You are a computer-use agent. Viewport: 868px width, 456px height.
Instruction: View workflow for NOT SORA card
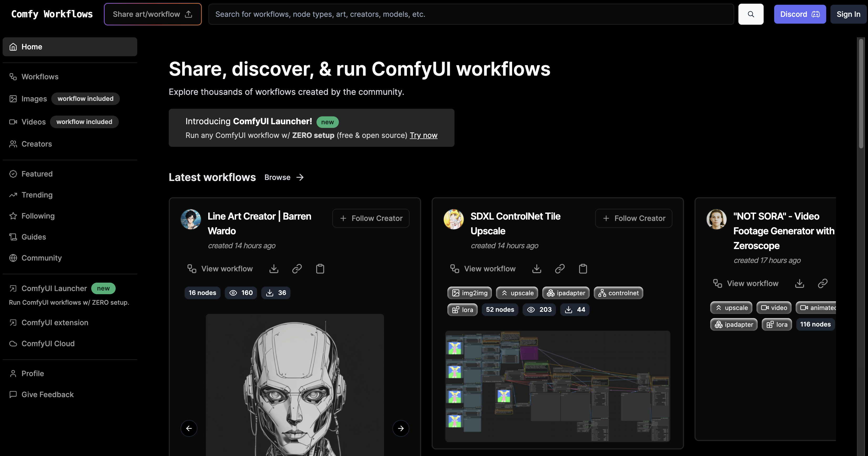coord(746,284)
